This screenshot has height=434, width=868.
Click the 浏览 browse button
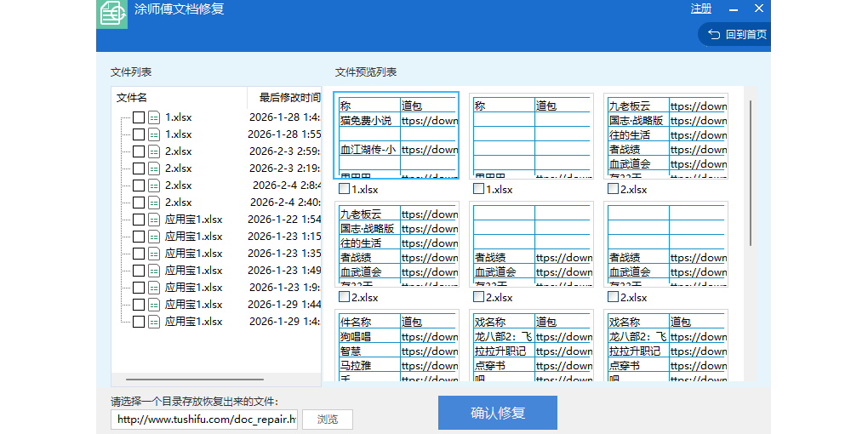(327, 420)
